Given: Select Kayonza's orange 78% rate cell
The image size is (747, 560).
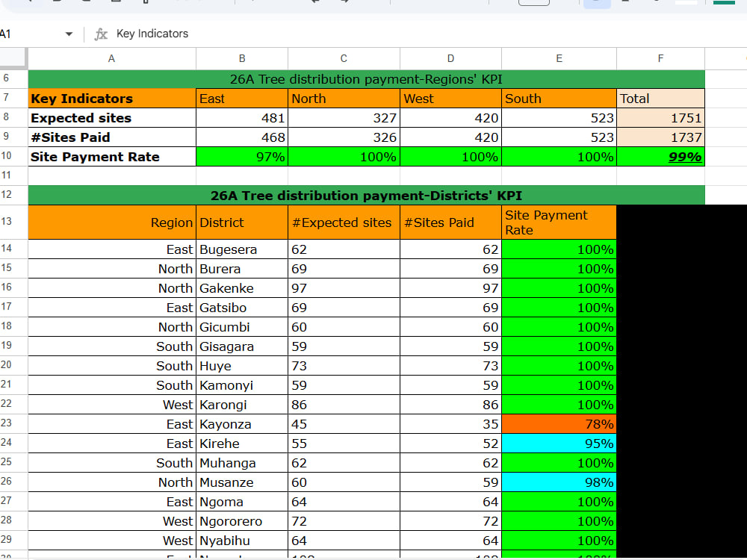Looking at the screenshot, I should [x=559, y=424].
